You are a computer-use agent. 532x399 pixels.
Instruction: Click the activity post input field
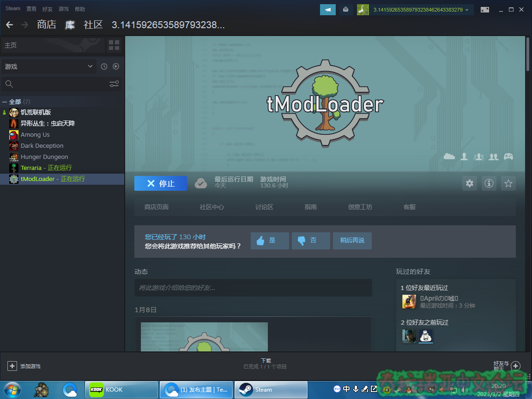(253, 288)
